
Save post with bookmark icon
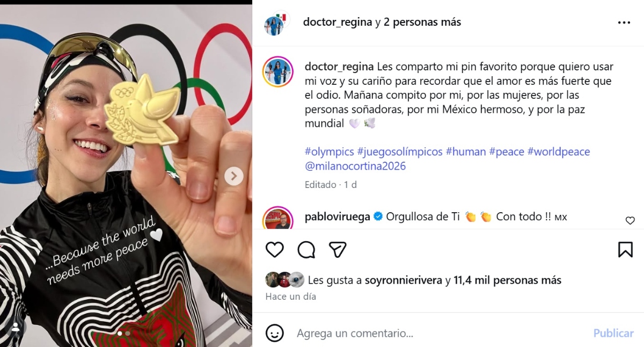point(625,250)
